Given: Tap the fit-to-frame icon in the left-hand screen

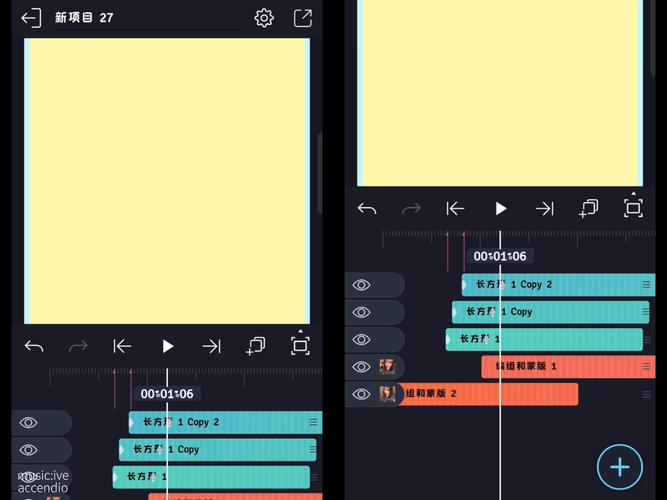Looking at the screenshot, I should coord(300,345).
